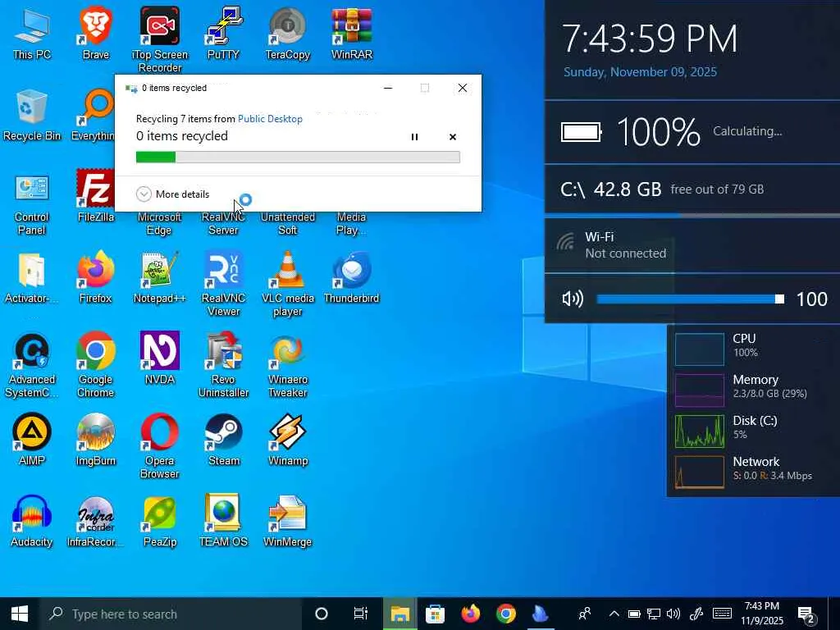This screenshot has width=840, height=630.
Task: Select the AIMP desktop icon
Action: pos(32,440)
